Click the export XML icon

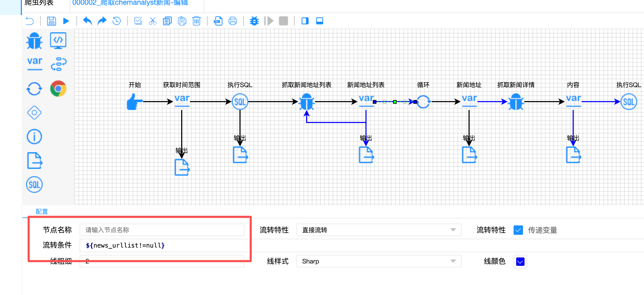pyautogui.click(x=218, y=21)
